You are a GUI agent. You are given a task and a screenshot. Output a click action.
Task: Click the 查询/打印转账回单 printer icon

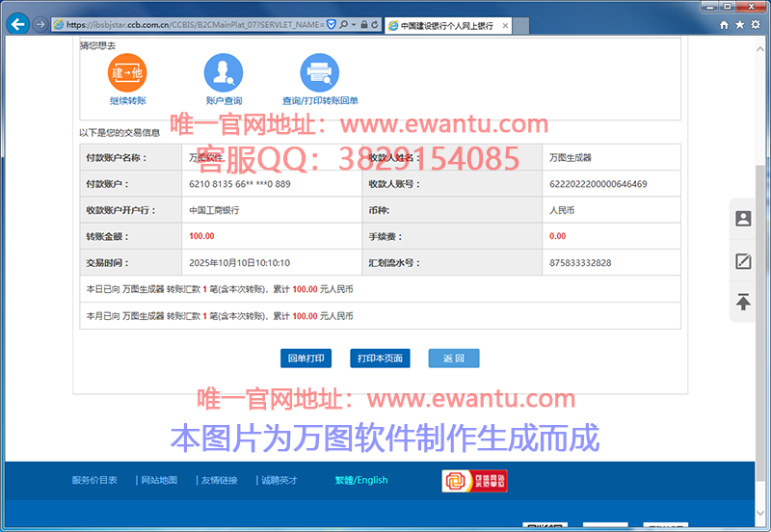(x=320, y=73)
